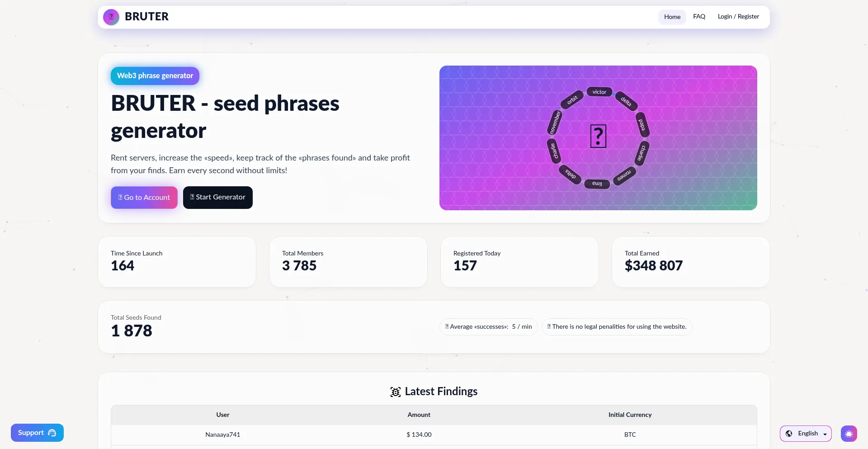Click the bug icon beside Latest Findings

pos(396,392)
